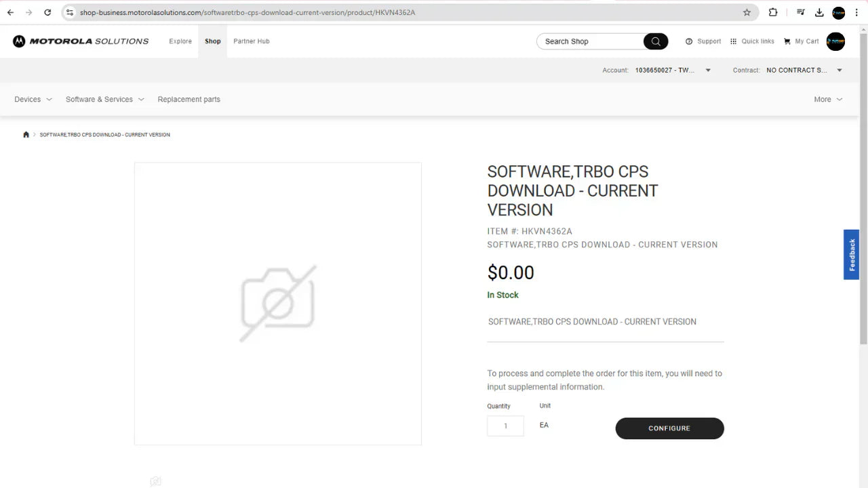Screen dimensions: 868x488
Task: Click the CONFIGURE button
Action: (669, 428)
